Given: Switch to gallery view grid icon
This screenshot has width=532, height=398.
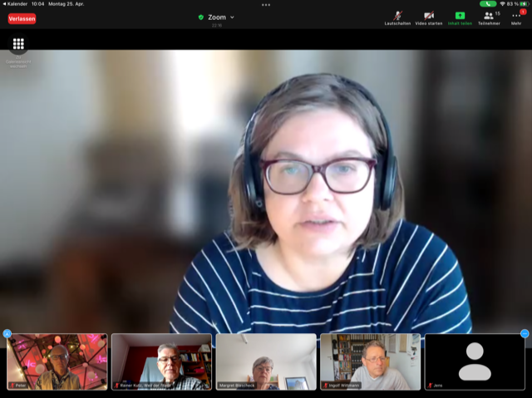Looking at the screenshot, I should 18,44.
